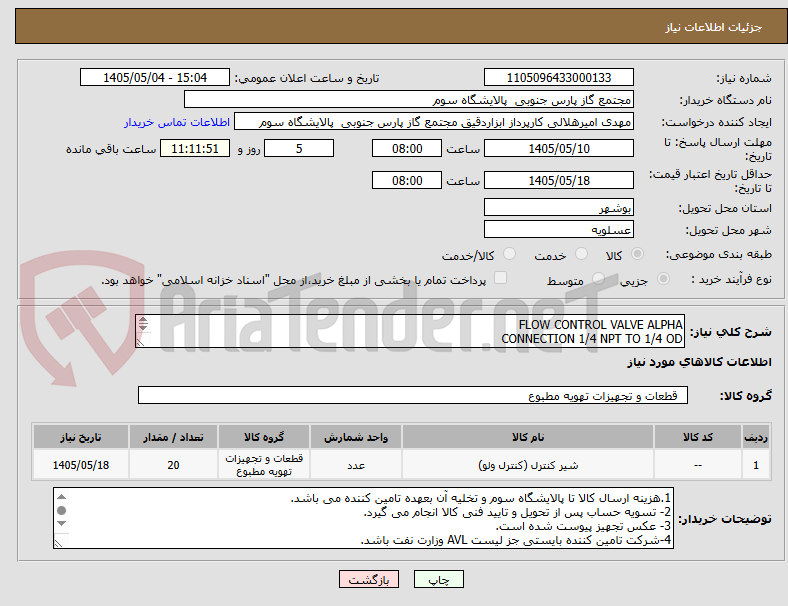Click buyer notes scroll down arrow

(61, 524)
